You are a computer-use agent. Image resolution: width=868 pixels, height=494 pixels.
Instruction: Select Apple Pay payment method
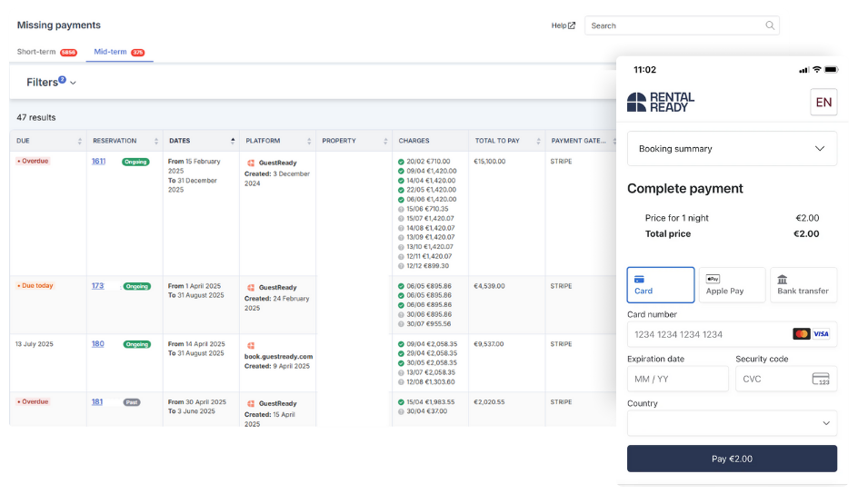(732, 285)
